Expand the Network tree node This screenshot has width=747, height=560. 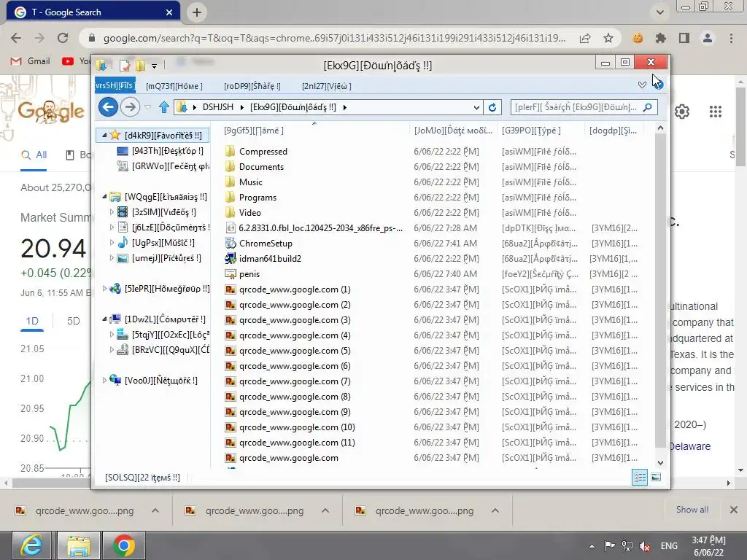(x=104, y=380)
